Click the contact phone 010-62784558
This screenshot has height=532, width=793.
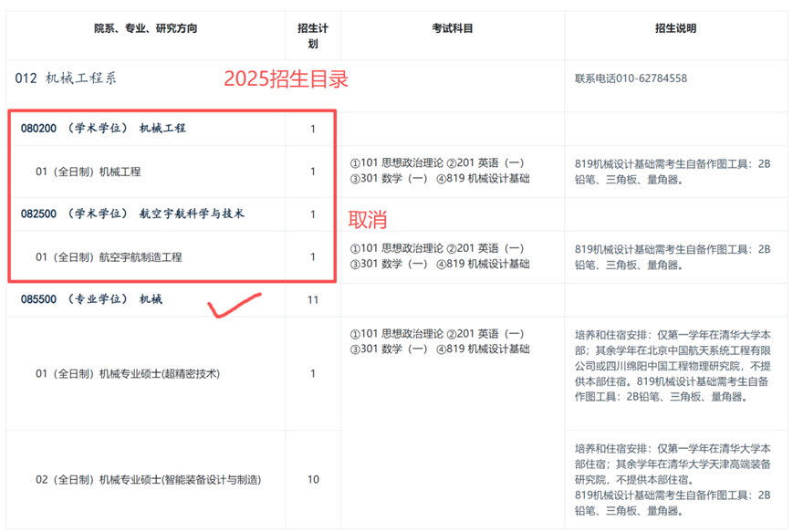[631, 78]
